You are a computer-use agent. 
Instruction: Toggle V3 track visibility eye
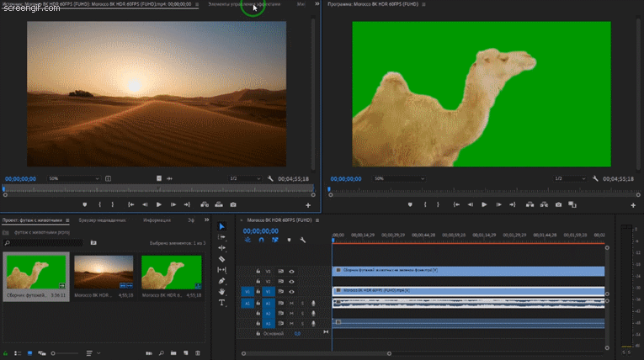tap(291, 272)
